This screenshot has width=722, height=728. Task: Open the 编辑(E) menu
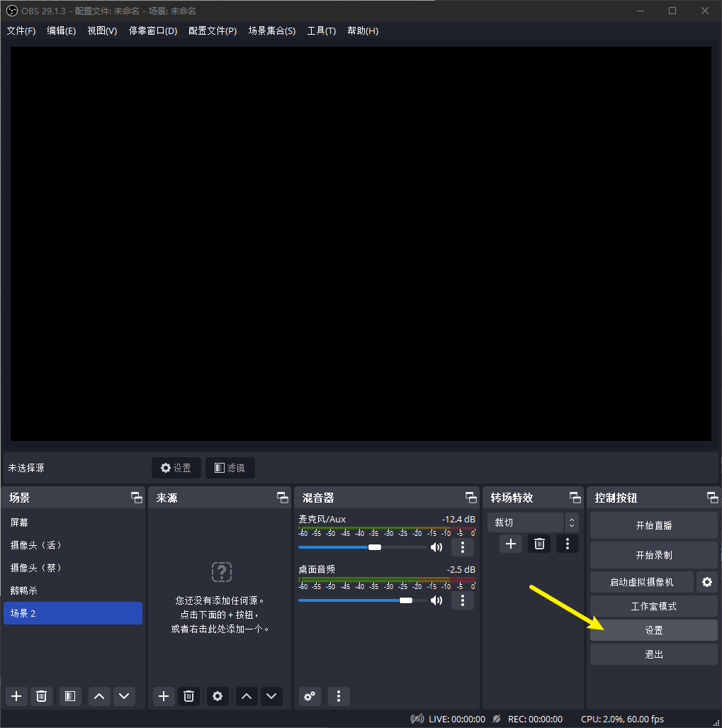click(61, 30)
